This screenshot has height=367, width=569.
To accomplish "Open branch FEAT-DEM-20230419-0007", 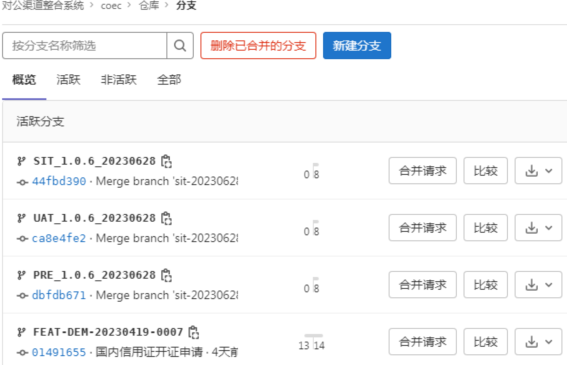I will click(x=108, y=332).
